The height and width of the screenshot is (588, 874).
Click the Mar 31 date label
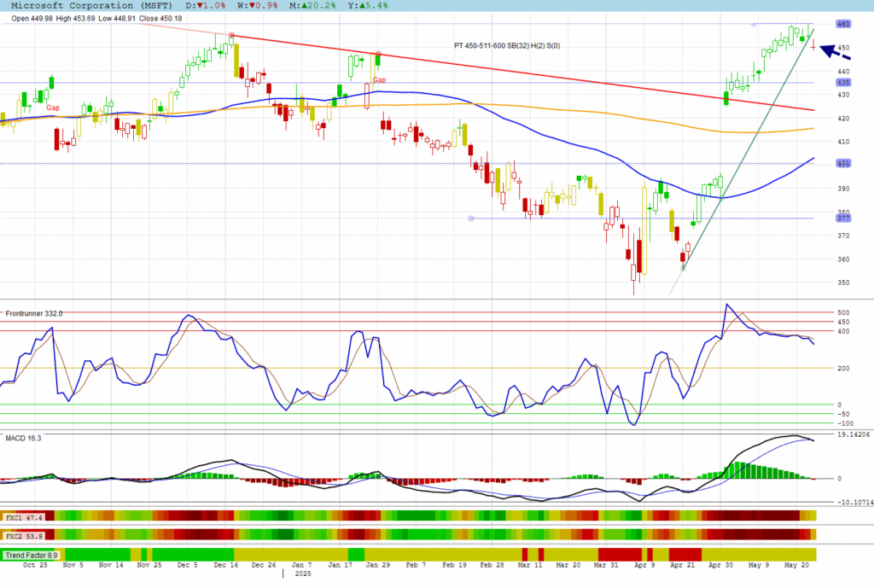(606, 565)
